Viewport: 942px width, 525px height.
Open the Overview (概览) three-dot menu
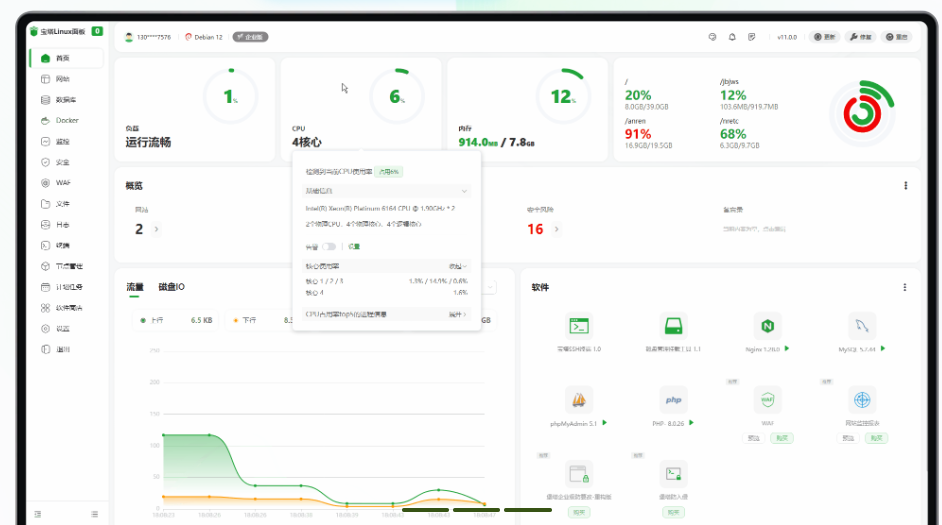click(x=905, y=186)
